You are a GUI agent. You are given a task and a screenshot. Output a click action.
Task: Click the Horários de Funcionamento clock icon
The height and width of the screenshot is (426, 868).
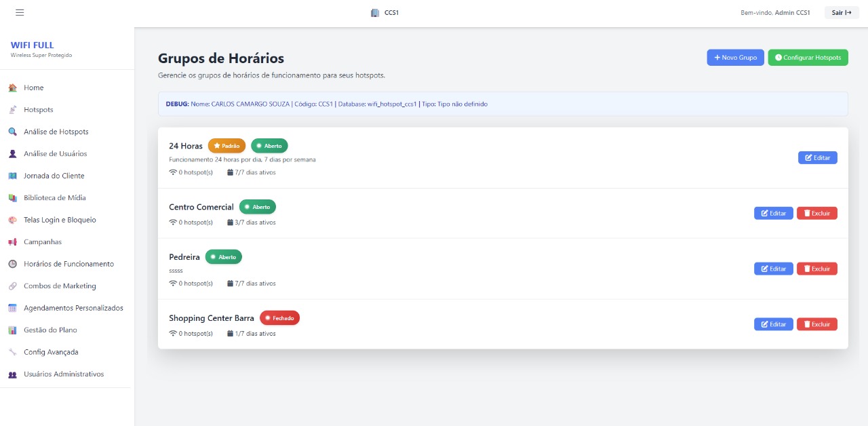(x=12, y=264)
